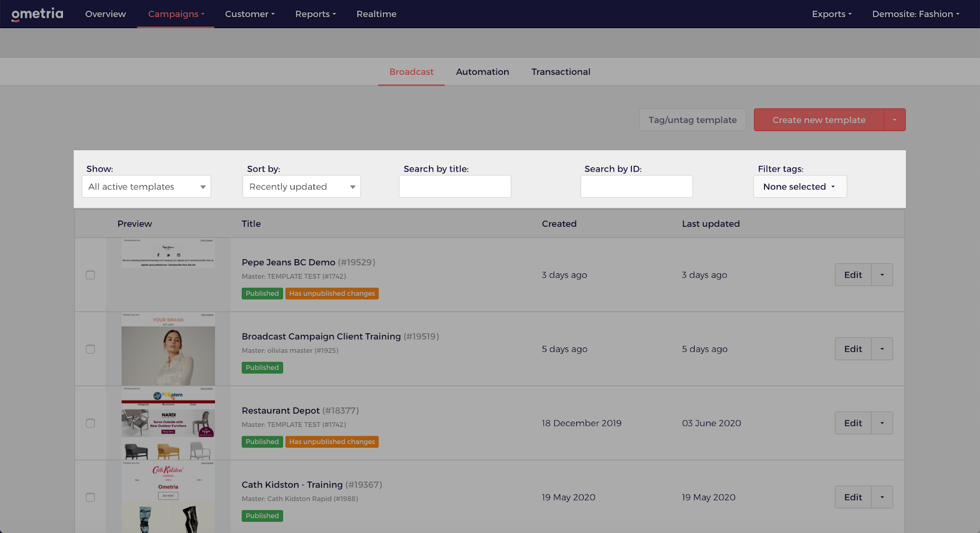Focus the Search by title field
This screenshot has width=980, height=533.
(x=455, y=187)
